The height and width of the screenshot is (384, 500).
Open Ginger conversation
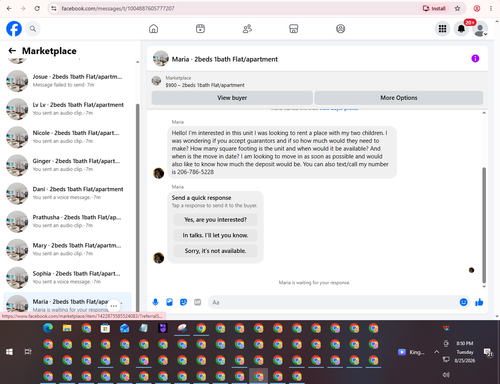pyautogui.click(x=67, y=165)
